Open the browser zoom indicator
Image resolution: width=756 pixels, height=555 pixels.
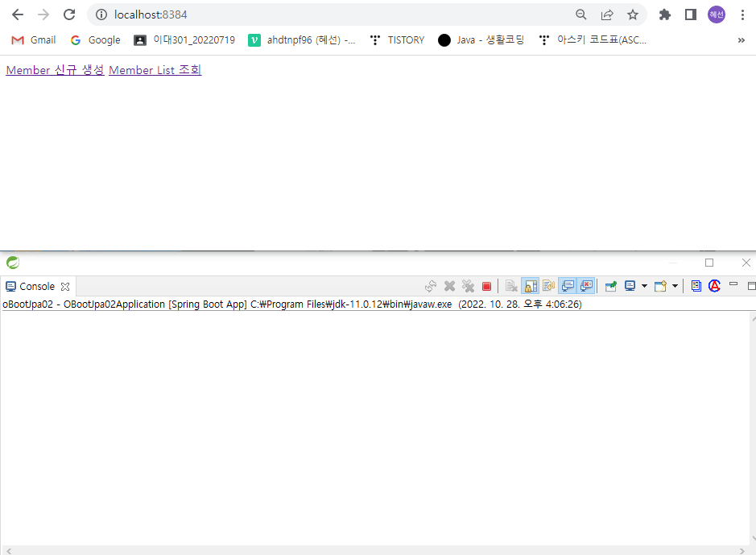pos(581,14)
